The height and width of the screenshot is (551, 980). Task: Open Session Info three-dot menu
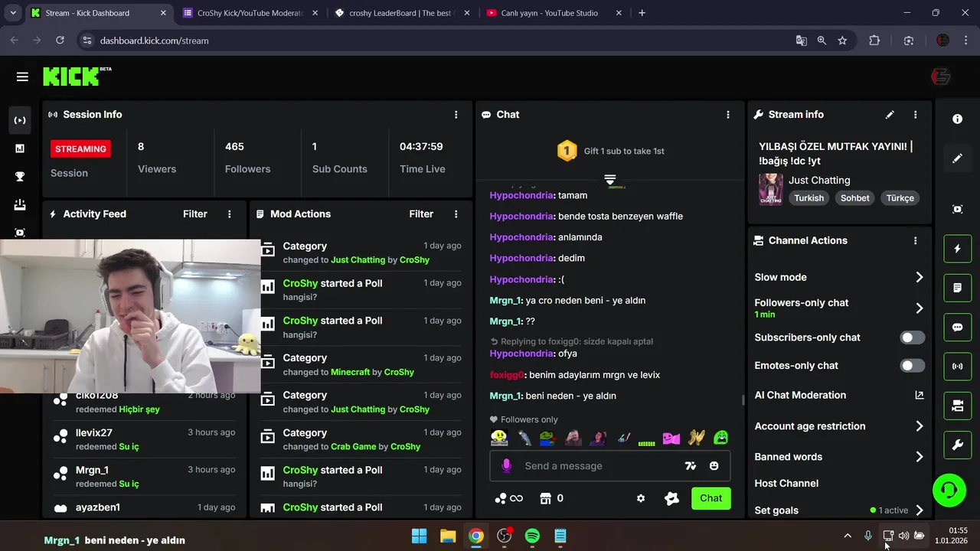[456, 115]
